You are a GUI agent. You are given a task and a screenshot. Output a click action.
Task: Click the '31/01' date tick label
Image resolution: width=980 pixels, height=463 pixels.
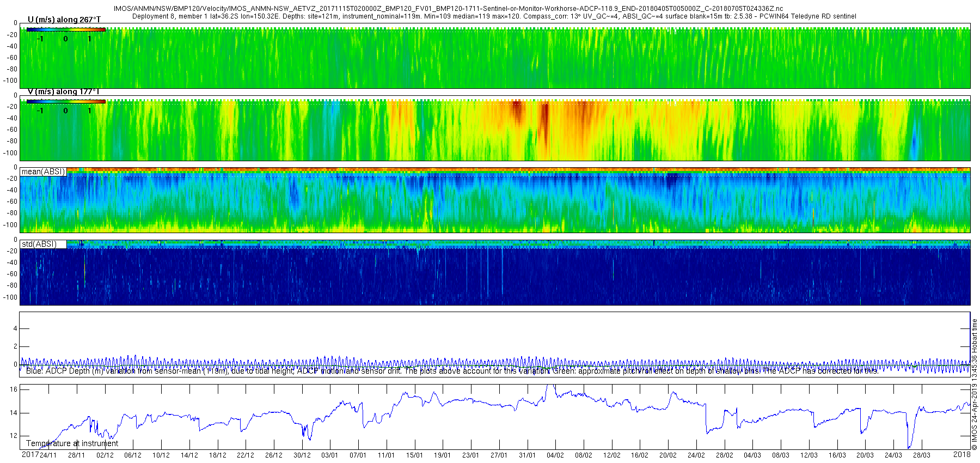(527, 455)
